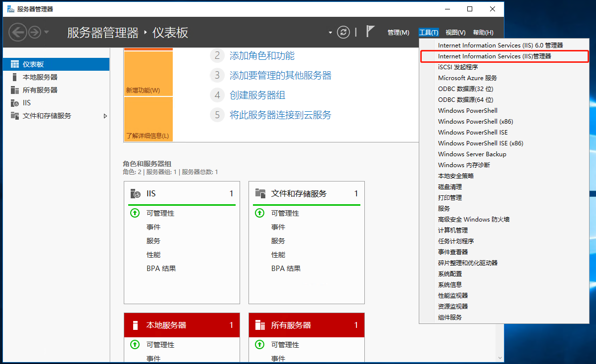The width and height of the screenshot is (596, 364).
Task: Open 服务 in 文件和存储服务 tile
Action: click(278, 241)
